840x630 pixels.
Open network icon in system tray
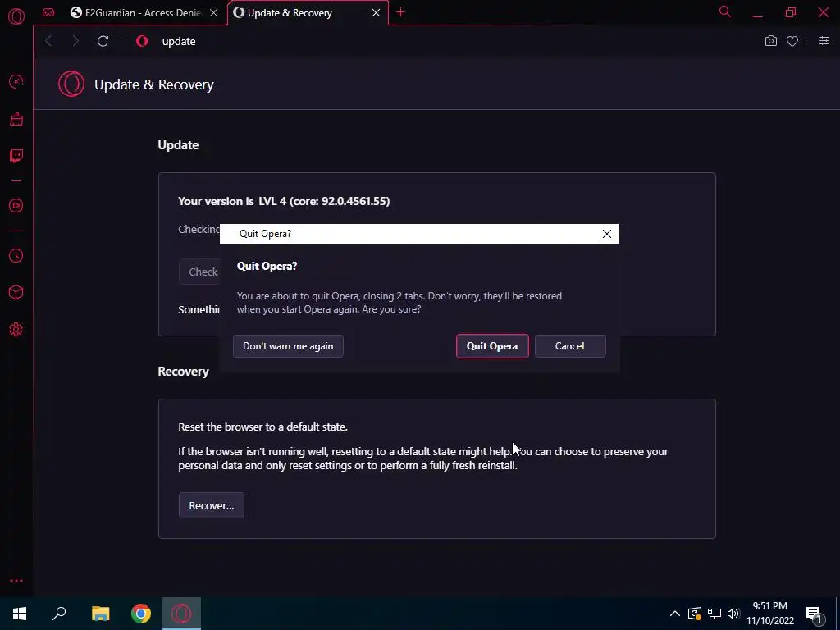714,614
